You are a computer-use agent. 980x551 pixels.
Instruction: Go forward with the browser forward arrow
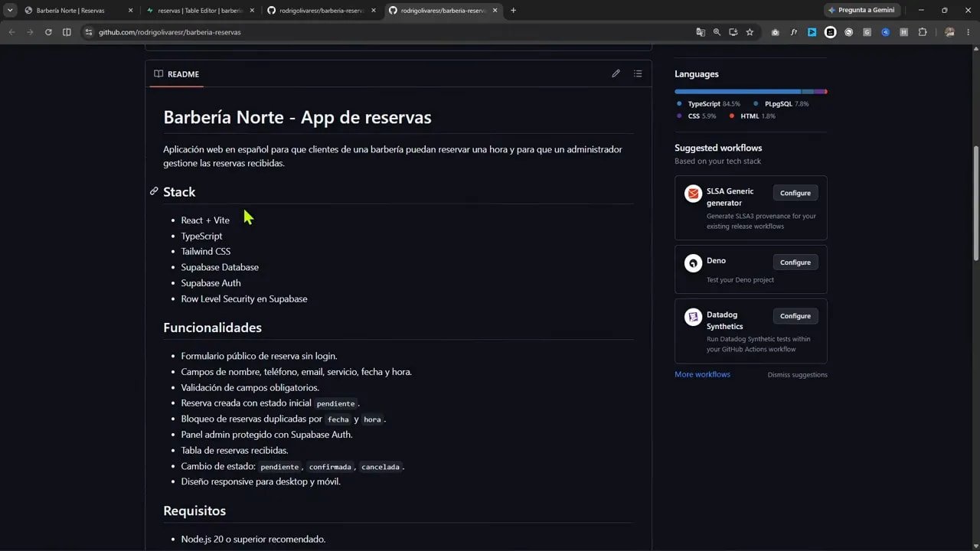point(30,32)
